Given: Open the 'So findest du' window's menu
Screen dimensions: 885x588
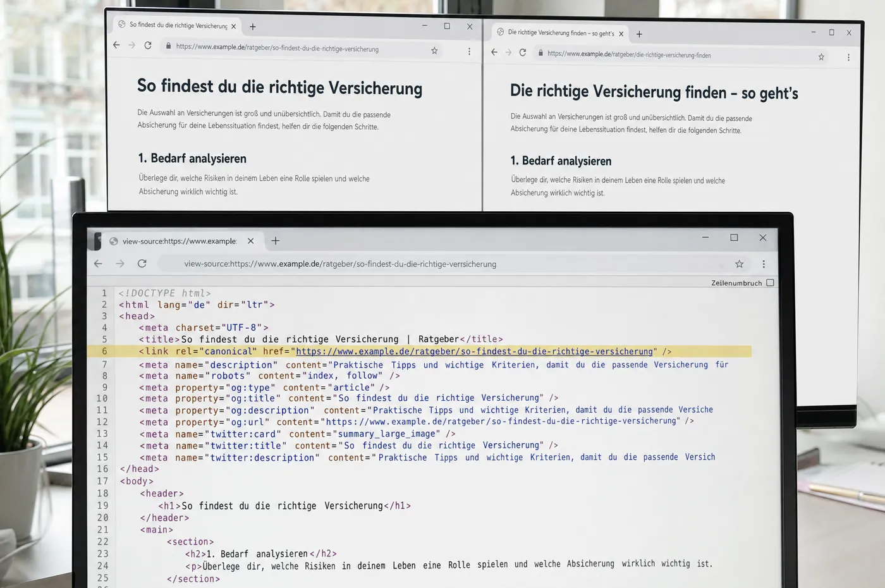Looking at the screenshot, I should 469,51.
